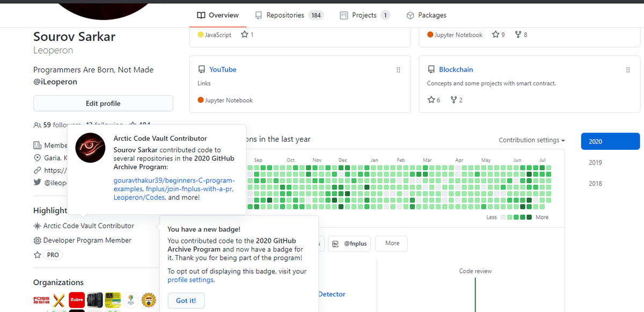
Task: Click the Repositories tab icon
Action: click(259, 16)
